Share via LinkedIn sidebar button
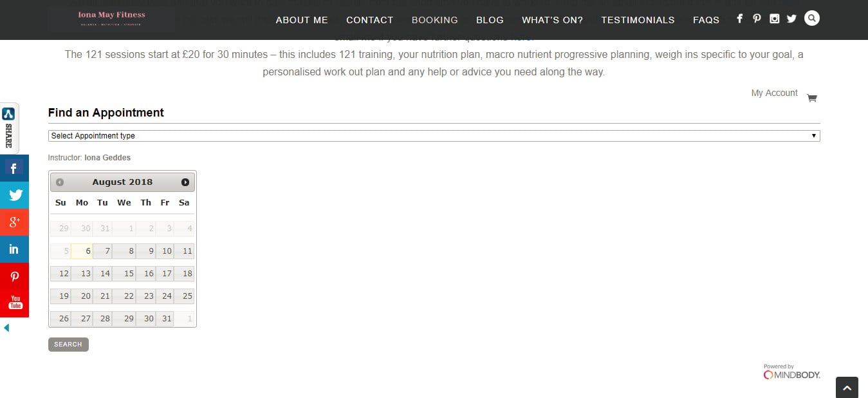Image resolution: width=868 pixels, height=398 pixels. [x=14, y=249]
